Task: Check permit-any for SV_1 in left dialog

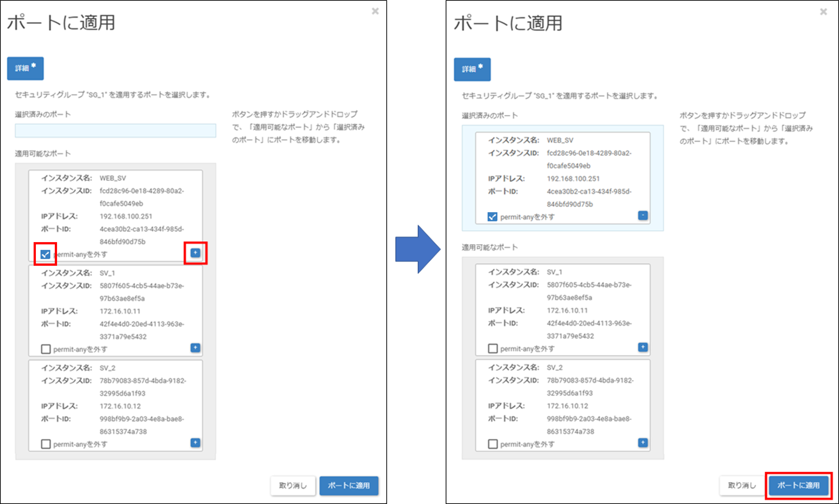Action: pos(45,349)
